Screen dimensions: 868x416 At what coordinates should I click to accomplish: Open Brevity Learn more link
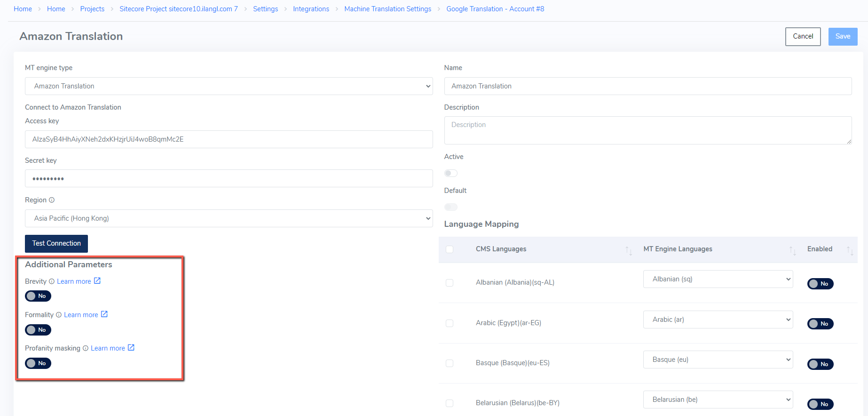[x=74, y=281]
